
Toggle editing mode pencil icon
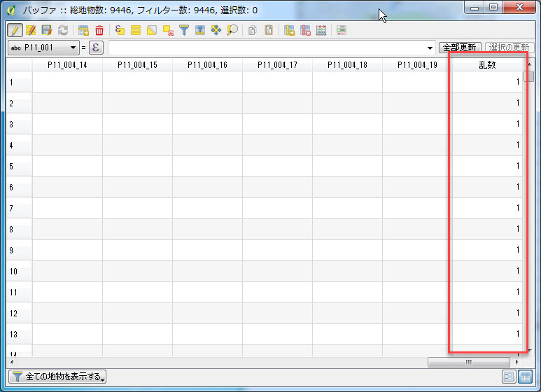(x=15, y=30)
